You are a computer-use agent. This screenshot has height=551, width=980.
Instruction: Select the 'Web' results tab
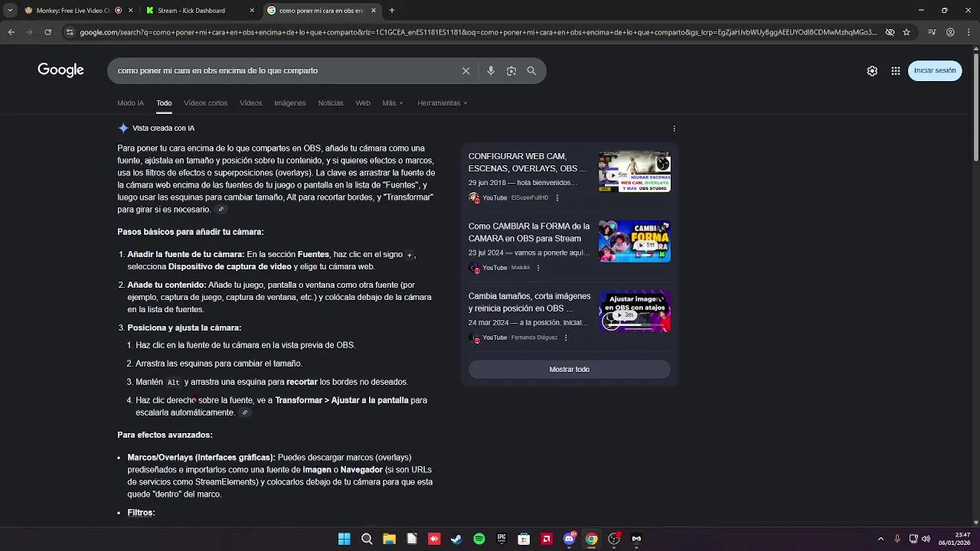[x=363, y=103]
